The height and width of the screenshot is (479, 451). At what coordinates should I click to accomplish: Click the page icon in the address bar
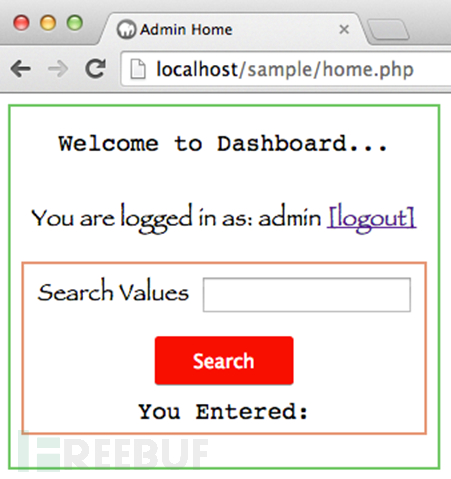tap(138, 69)
